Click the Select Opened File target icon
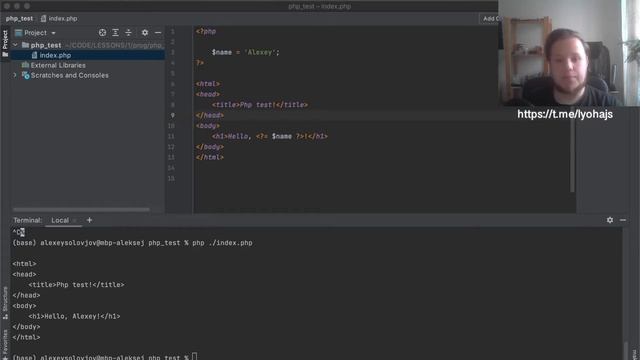 pyautogui.click(x=102, y=33)
